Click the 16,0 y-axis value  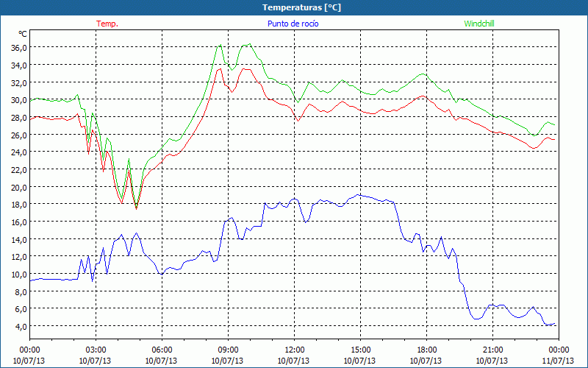[x=19, y=222]
